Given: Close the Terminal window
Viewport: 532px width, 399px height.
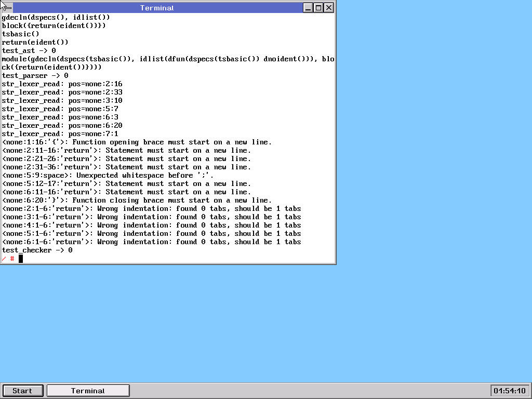Looking at the screenshot, I should [328, 8].
